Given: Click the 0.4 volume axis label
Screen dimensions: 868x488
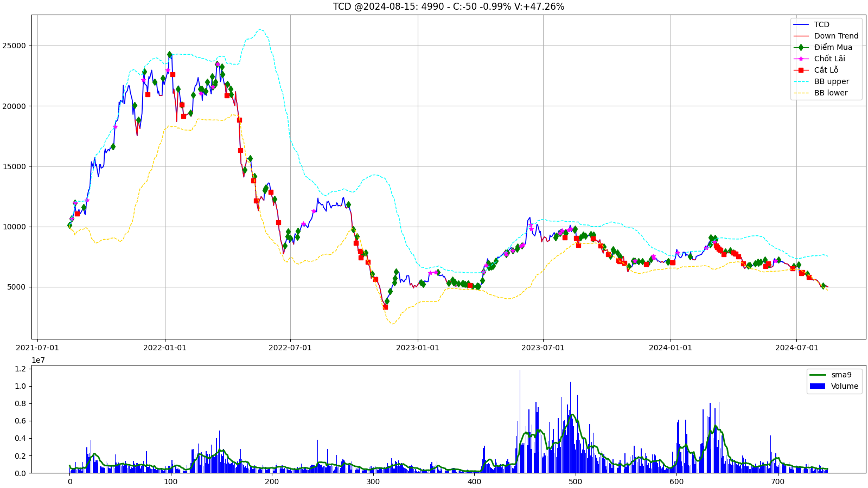Looking at the screenshot, I should click(20, 438).
